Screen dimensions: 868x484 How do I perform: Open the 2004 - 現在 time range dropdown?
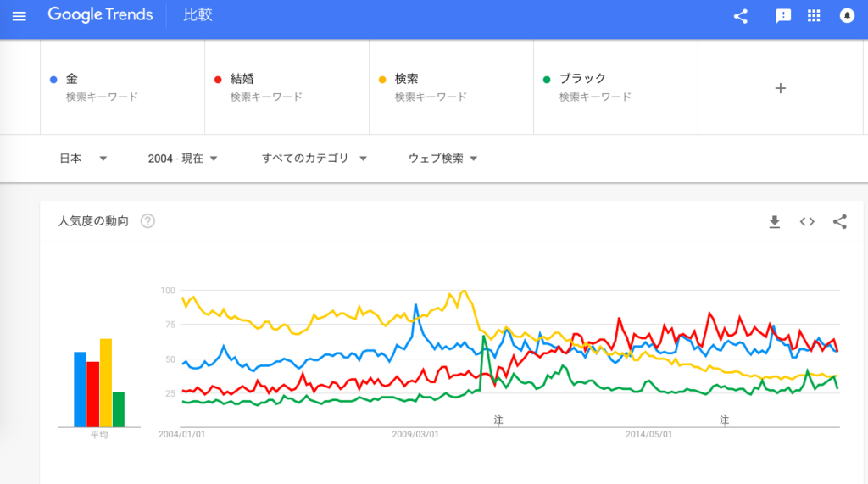pos(183,159)
